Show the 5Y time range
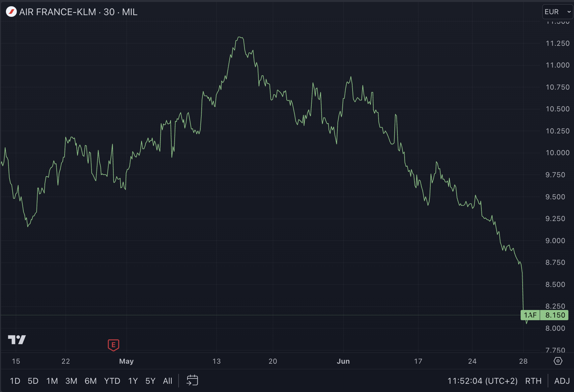Screen dimensions: 574x392 (x=150, y=381)
